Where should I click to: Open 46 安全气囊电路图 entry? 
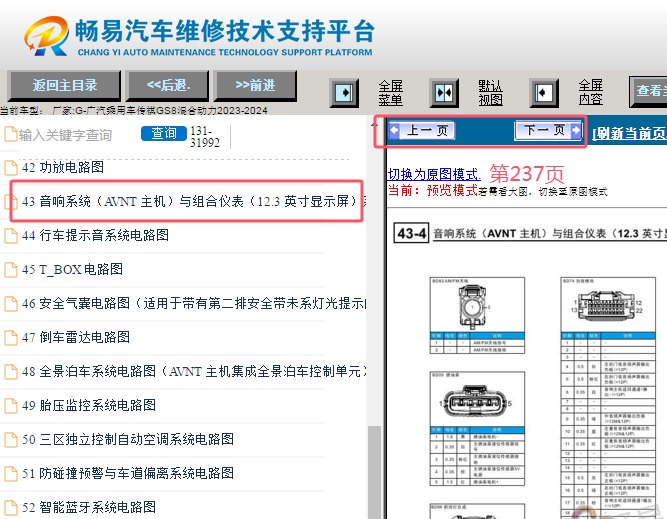coord(194,303)
